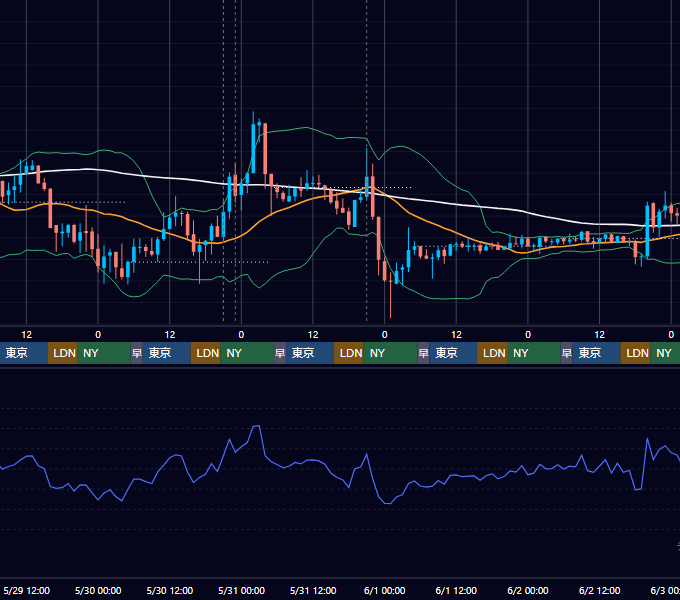Click 早 early-session block before 5/30 東京
Screen dimensions: 680x600
pos(137,353)
